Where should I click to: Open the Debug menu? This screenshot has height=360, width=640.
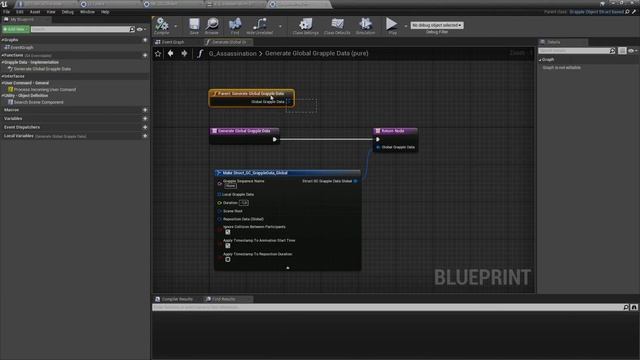pyautogui.click(x=68, y=12)
